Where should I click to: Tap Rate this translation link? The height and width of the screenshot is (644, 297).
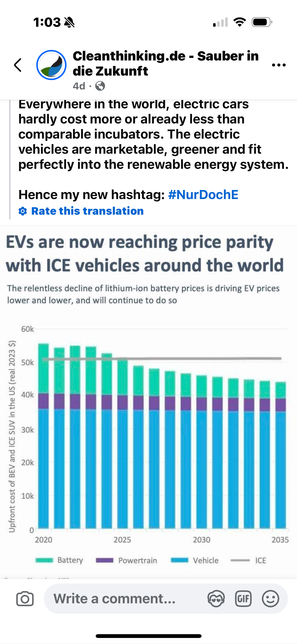point(87,211)
